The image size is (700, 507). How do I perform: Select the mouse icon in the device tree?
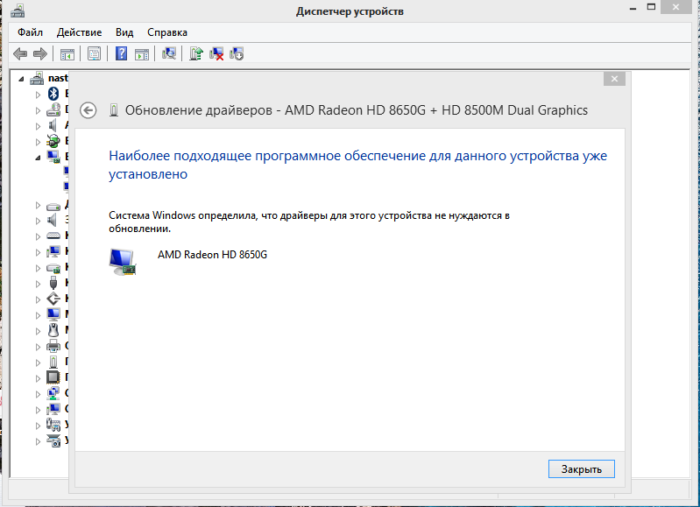[53, 330]
